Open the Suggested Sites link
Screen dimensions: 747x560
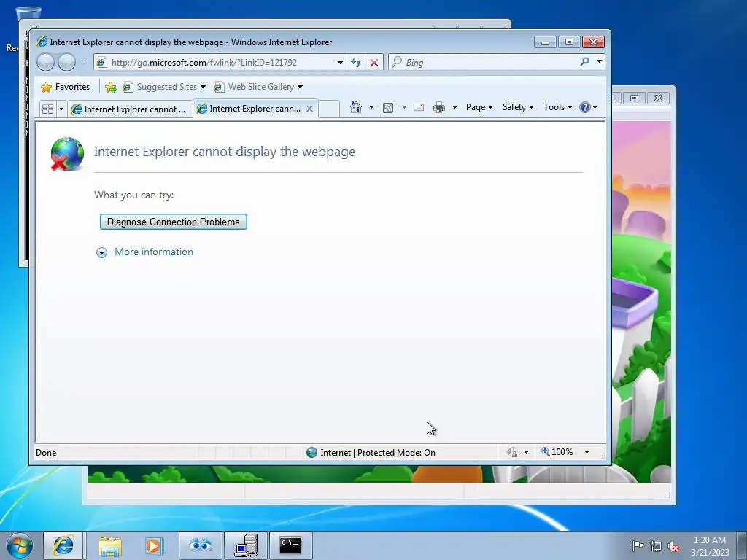click(164, 87)
